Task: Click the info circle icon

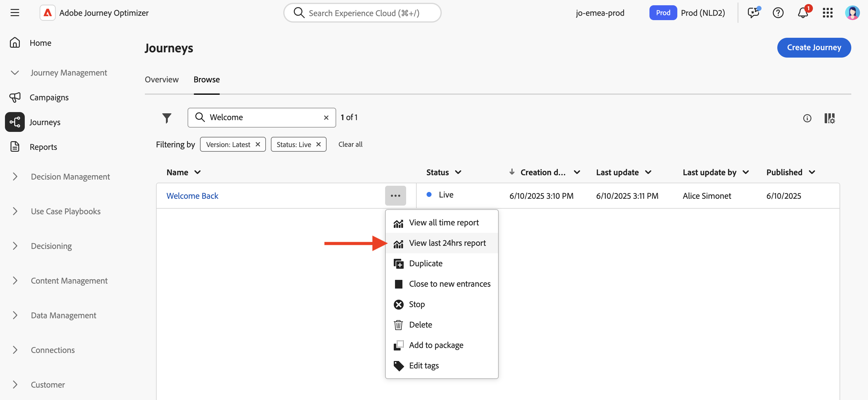Action: [807, 118]
